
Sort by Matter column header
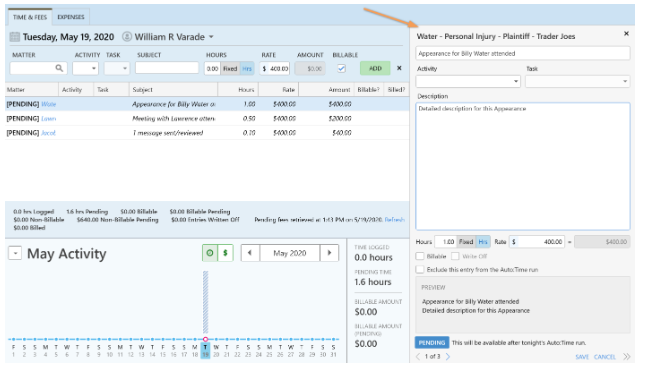32,89
